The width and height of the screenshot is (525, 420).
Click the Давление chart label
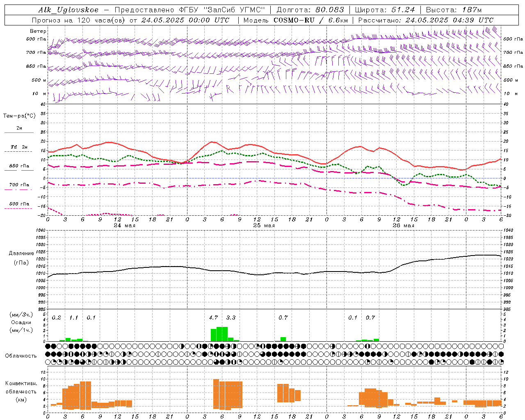21,253
